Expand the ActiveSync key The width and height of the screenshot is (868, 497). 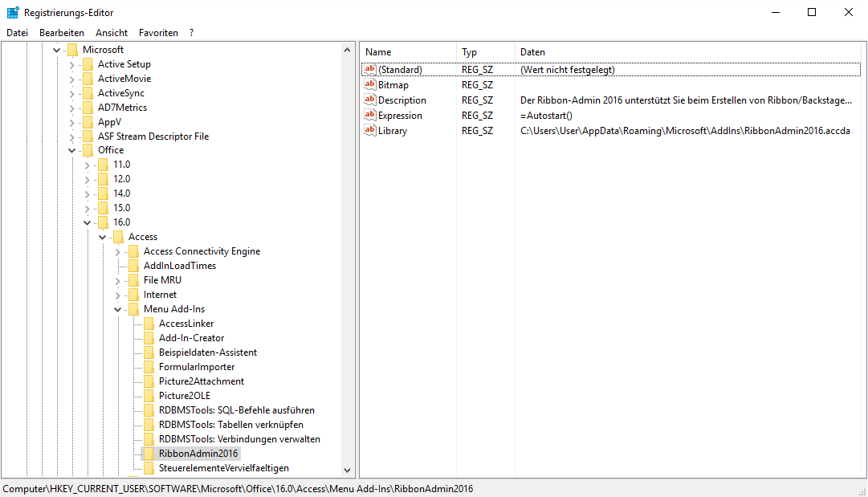click(x=72, y=93)
